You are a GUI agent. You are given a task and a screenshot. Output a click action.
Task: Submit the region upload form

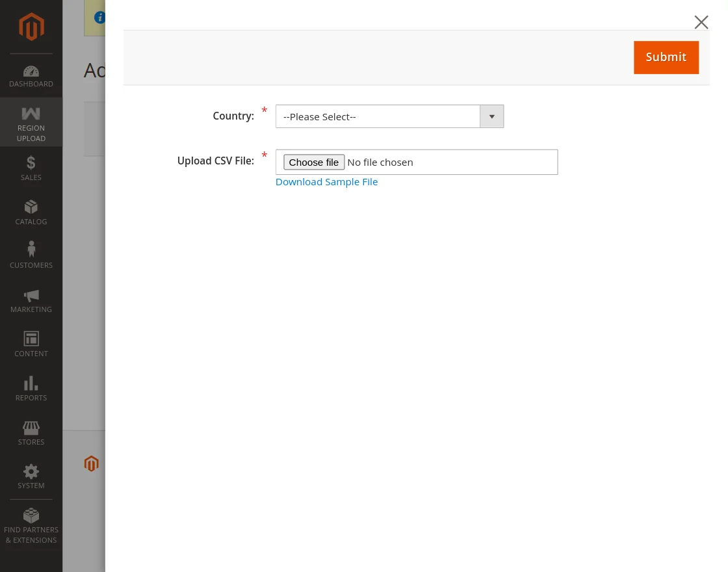666,57
